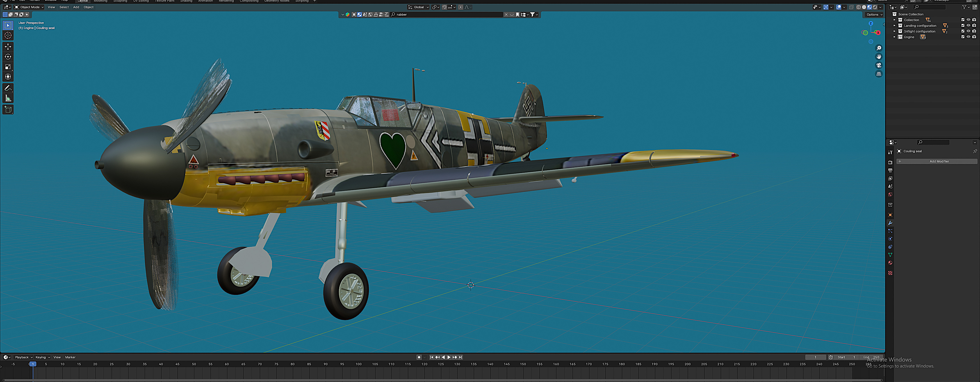This screenshot has width=980, height=382.
Task: Open viewport Options dropdown
Action: (x=874, y=15)
